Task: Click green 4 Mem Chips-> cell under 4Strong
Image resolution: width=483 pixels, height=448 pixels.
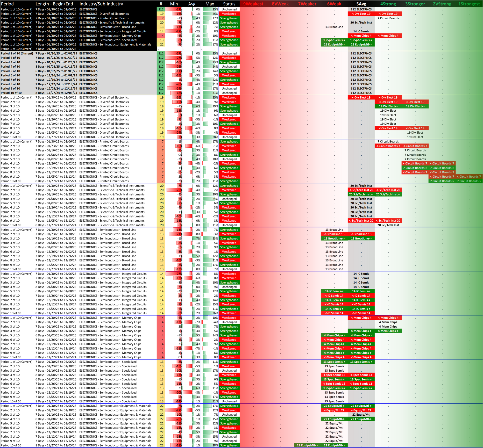Action: tap(388, 331)
